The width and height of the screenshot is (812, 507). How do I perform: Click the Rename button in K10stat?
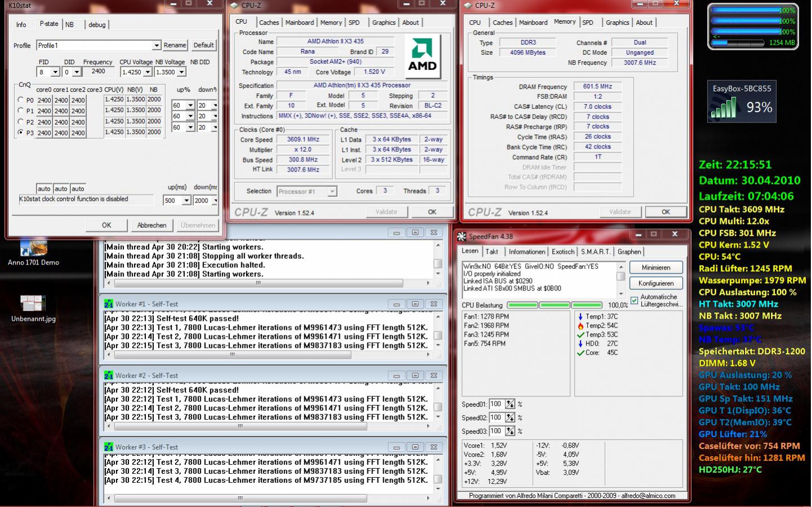point(175,46)
